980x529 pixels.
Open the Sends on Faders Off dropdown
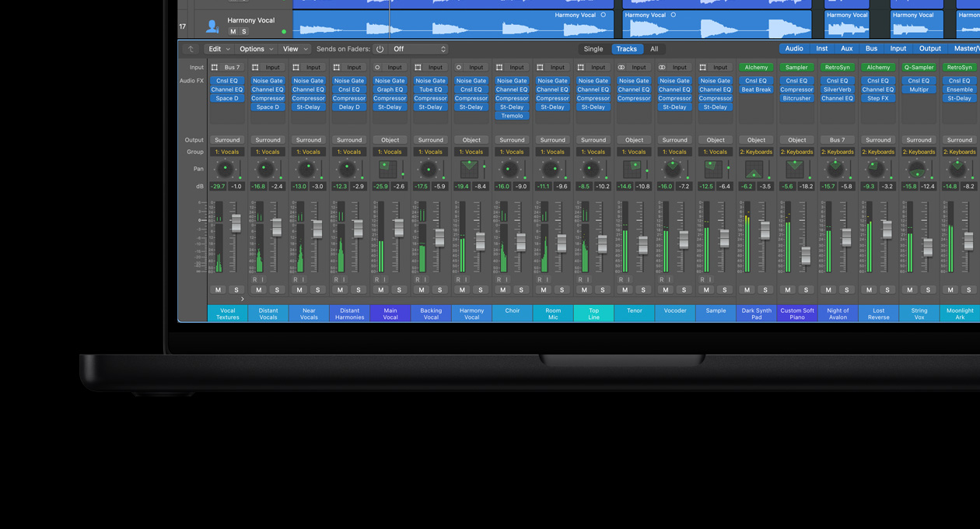coord(416,48)
